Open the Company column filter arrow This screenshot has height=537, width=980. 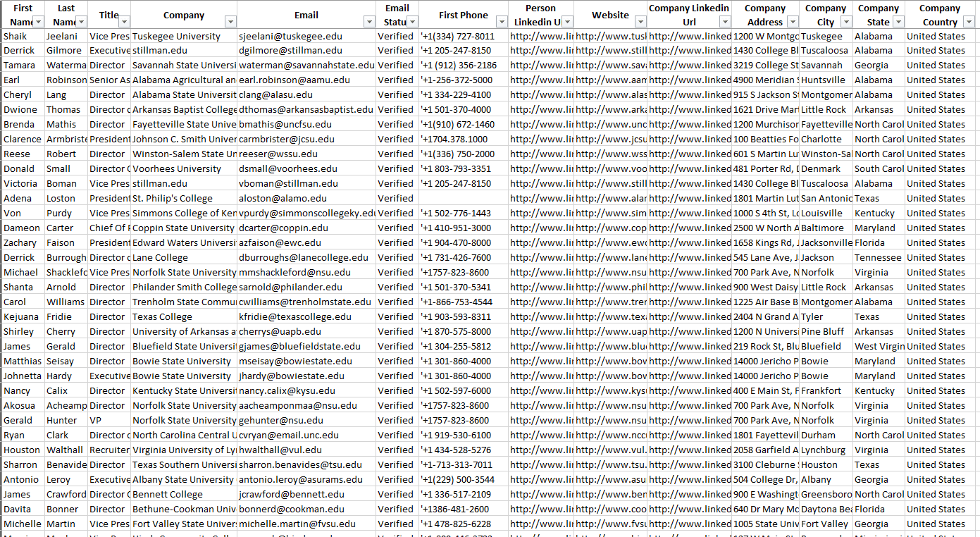tap(230, 22)
